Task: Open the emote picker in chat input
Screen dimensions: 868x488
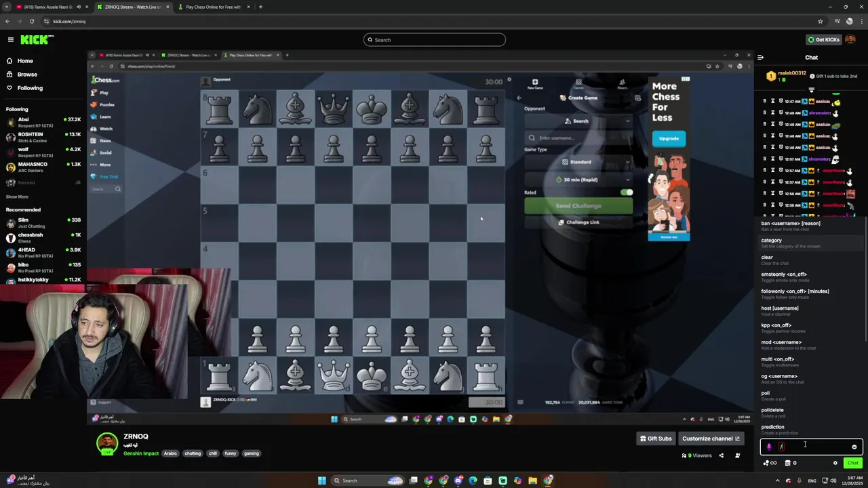Action: tap(854, 447)
